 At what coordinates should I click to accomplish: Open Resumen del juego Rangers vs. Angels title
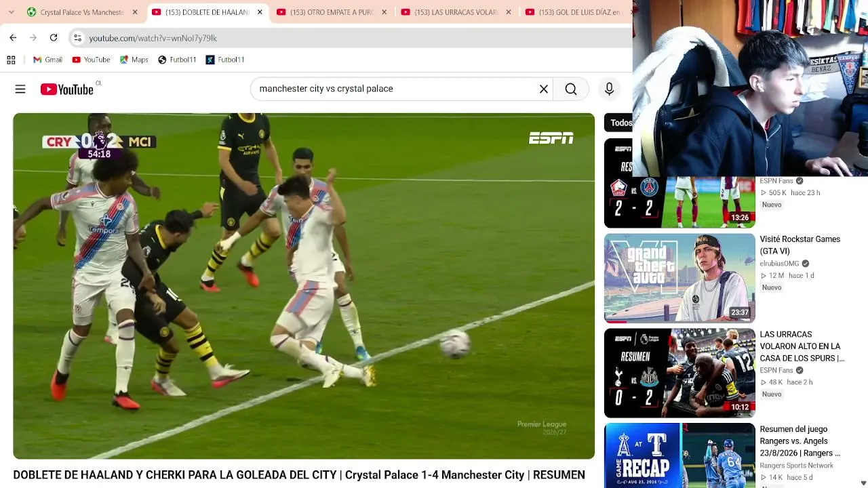(800, 441)
